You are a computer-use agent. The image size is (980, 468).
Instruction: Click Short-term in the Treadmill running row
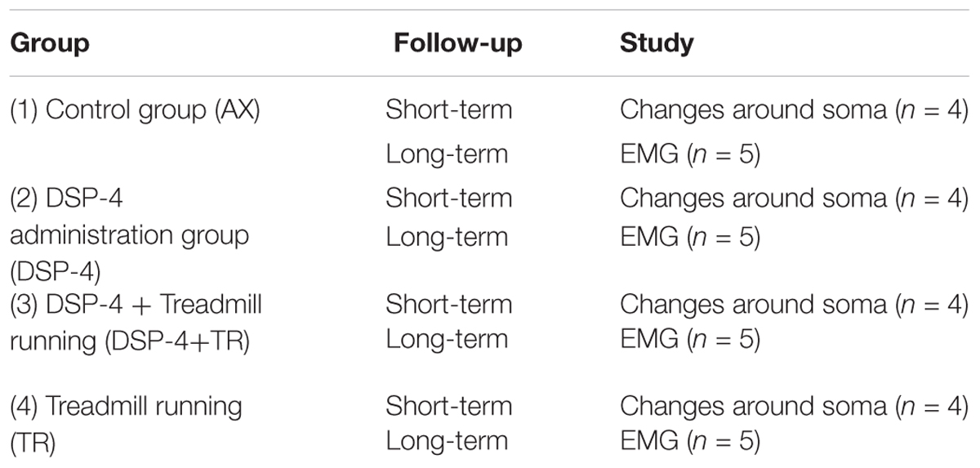pyautogui.click(x=449, y=406)
